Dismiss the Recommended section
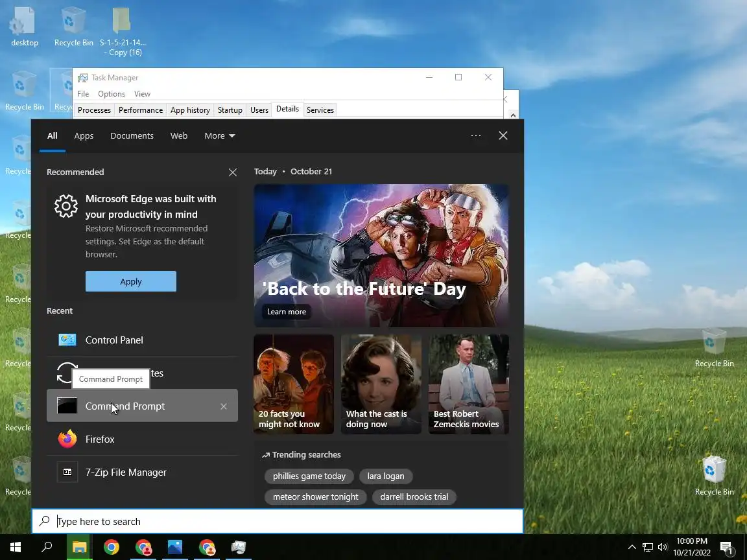The width and height of the screenshot is (747, 560). tap(233, 172)
